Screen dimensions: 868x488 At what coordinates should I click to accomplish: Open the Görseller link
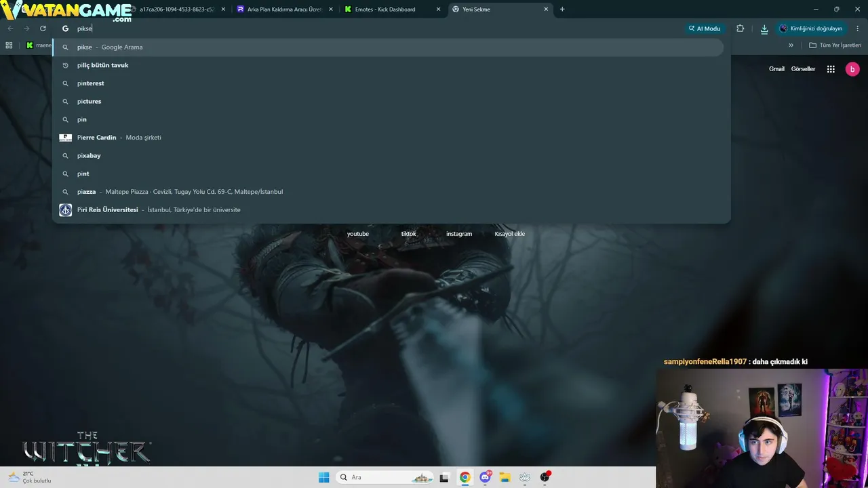click(803, 69)
